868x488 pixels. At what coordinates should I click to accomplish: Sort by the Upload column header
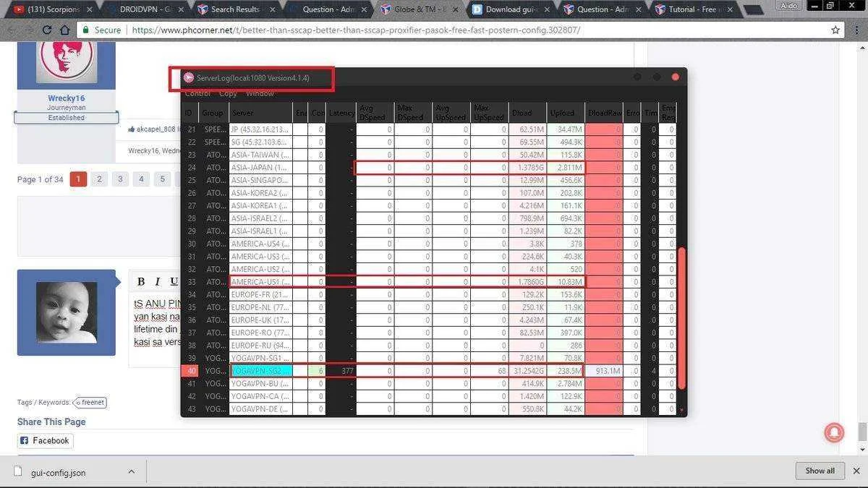click(x=566, y=113)
